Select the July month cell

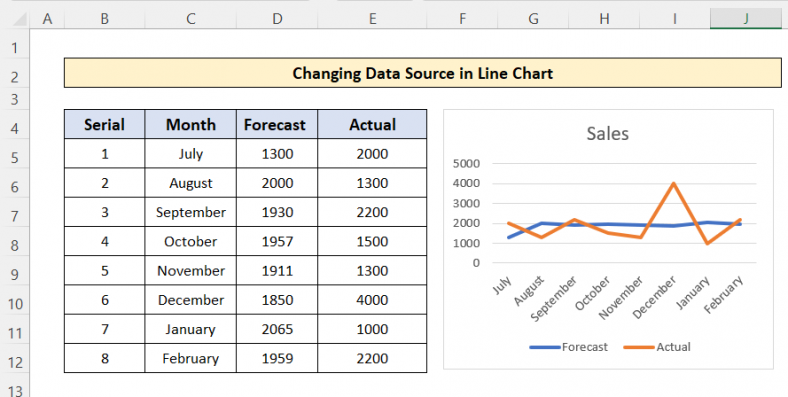click(x=190, y=154)
